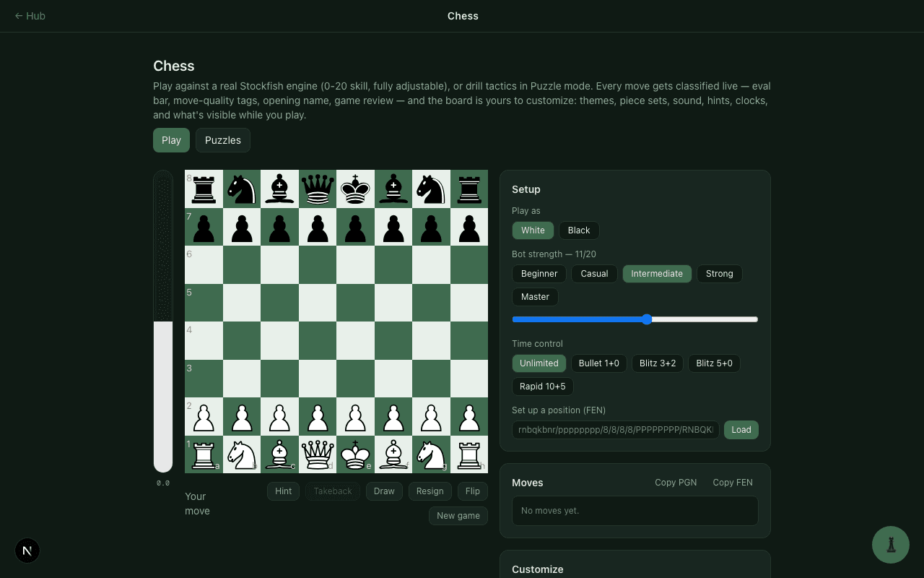Go back to Hub
The width and height of the screenshot is (924, 578).
tap(30, 16)
